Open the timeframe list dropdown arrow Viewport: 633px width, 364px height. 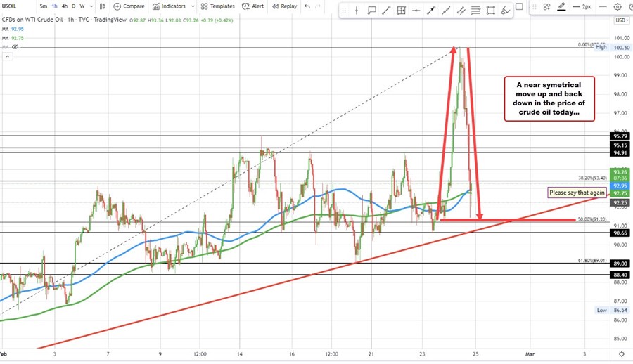point(91,6)
